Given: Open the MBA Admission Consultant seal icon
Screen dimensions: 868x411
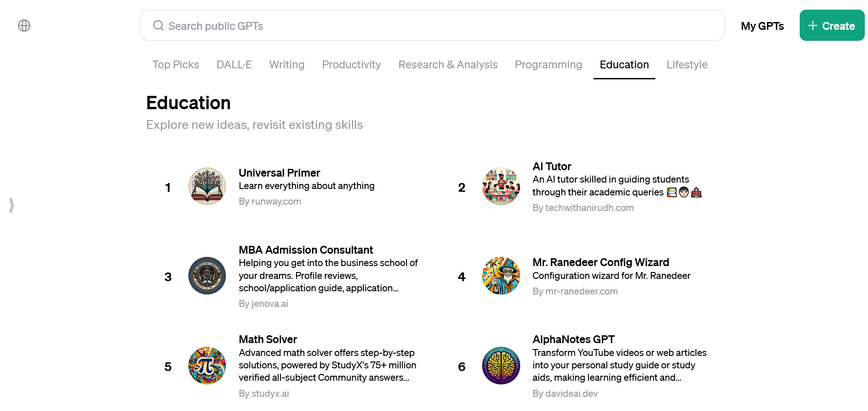Looking at the screenshot, I should click(207, 276).
